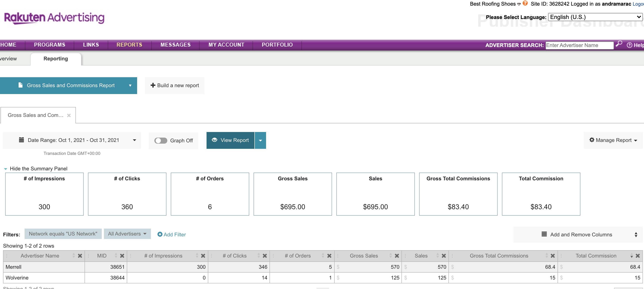The height and width of the screenshot is (289, 644).
Task: Close the Gross Sales and Com… report tab
Action: (x=69, y=115)
